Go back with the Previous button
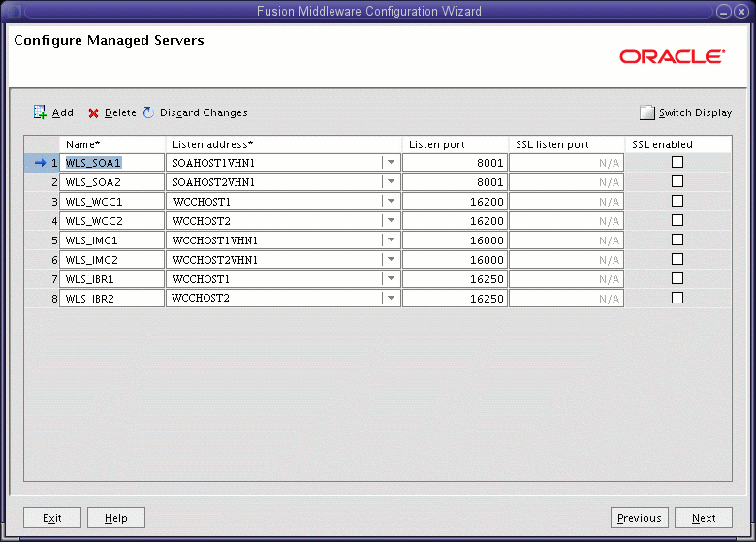This screenshot has height=542, width=756. pyautogui.click(x=640, y=518)
